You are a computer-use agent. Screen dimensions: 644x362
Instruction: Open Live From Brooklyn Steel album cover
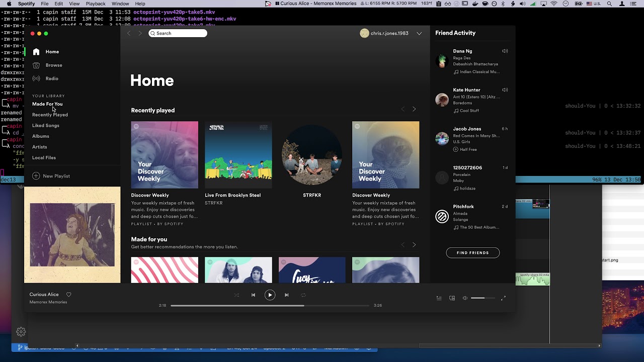coord(238,155)
